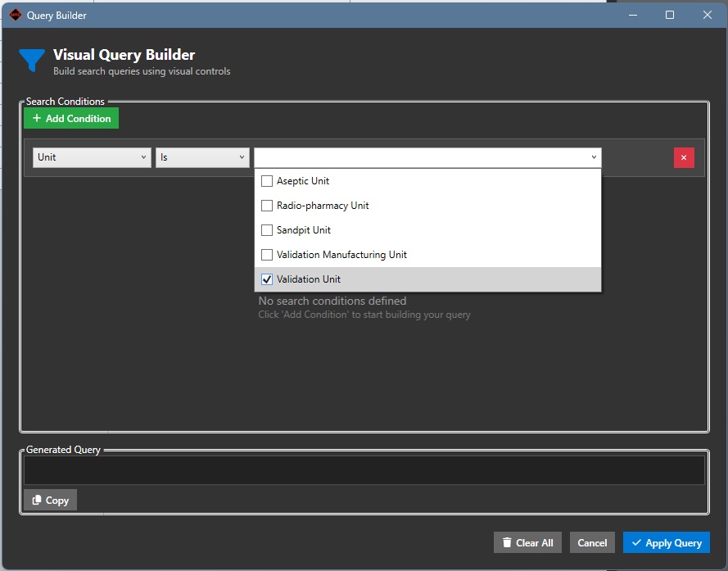
Task: Tick the Radio-pharmacy Unit checkbox
Action: click(267, 206)
